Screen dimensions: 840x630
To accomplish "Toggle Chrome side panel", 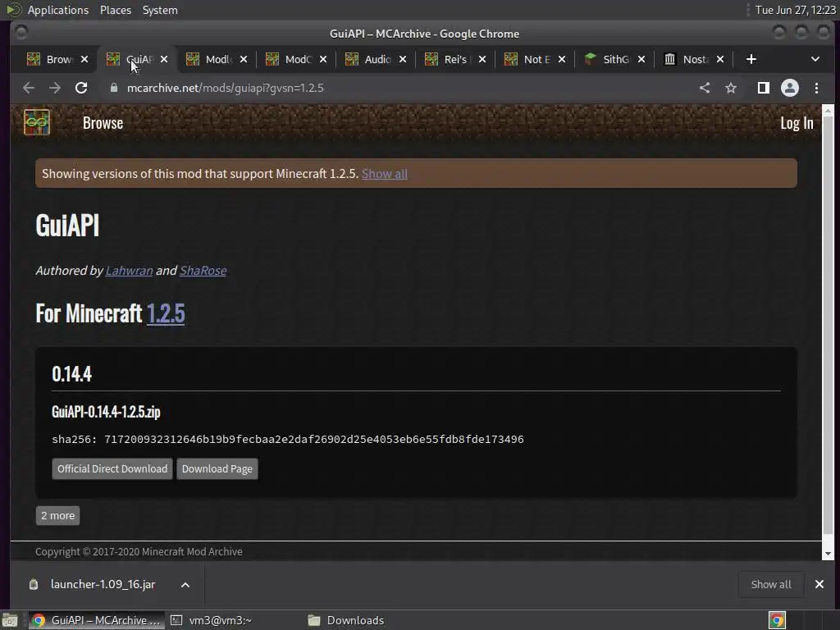I will 764,88.
